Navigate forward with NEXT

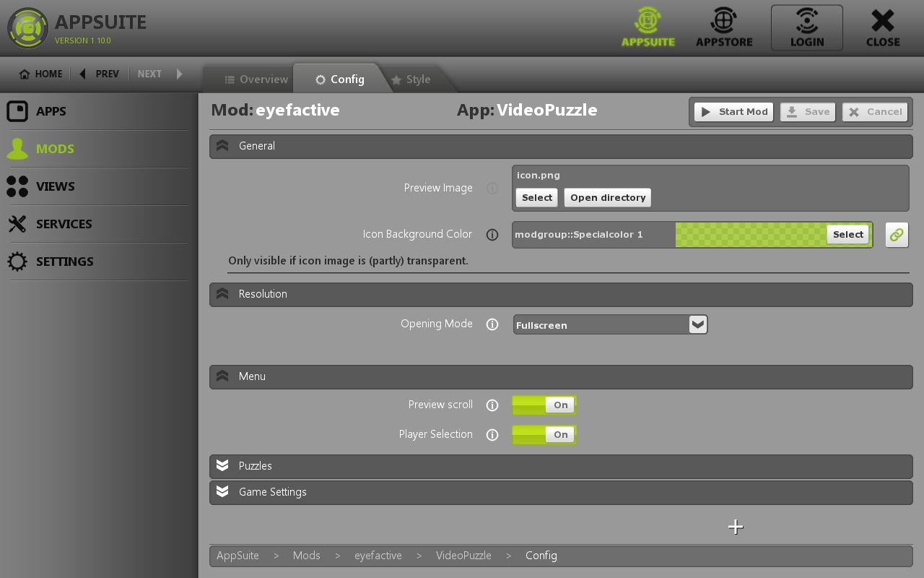(x=160, y=74)
